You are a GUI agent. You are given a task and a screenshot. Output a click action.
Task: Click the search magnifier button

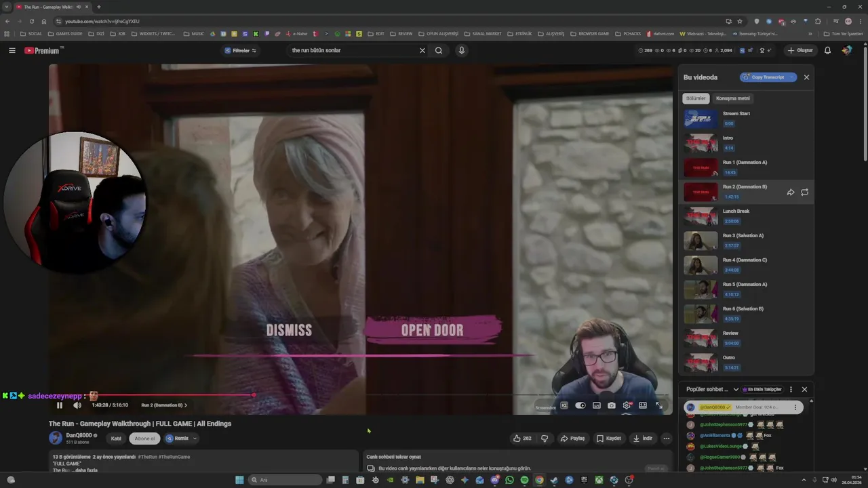[439, 50]
